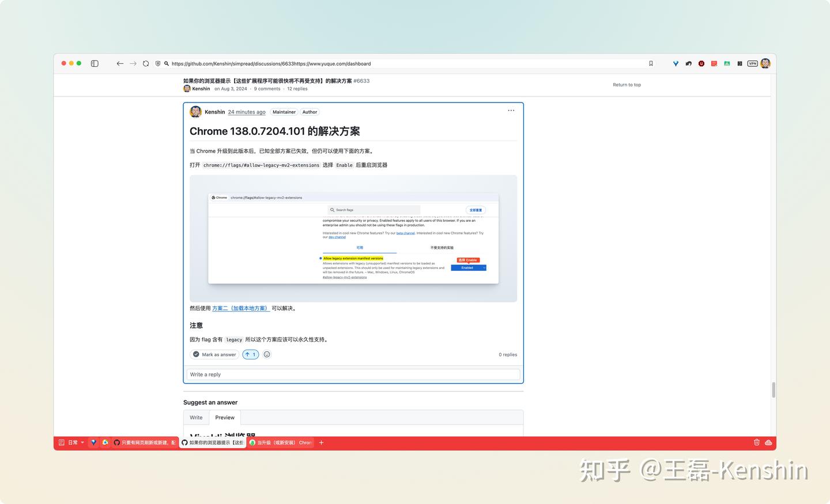Go forward to the next page
Viewport: 830px width, 504px height.
(133, 63)
